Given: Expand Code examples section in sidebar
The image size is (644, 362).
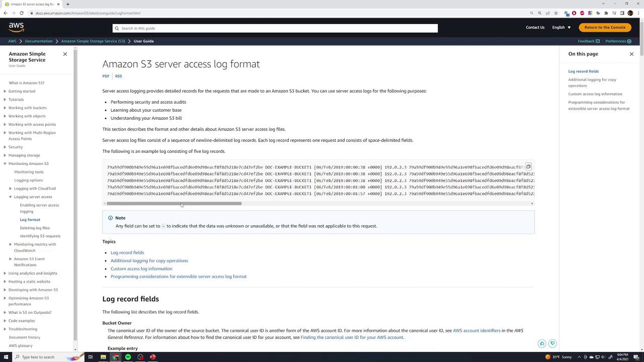Looking at the screenshot, I should tap(5, 321).
